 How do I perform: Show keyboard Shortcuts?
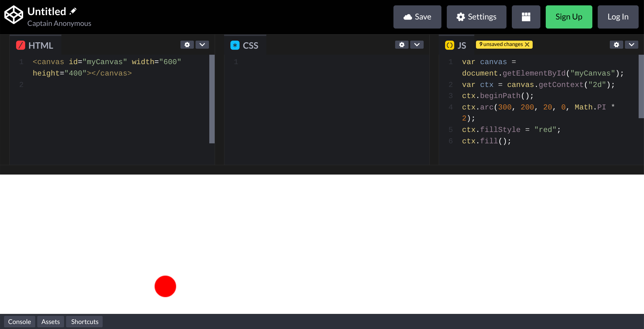click(x=85, y=322)
